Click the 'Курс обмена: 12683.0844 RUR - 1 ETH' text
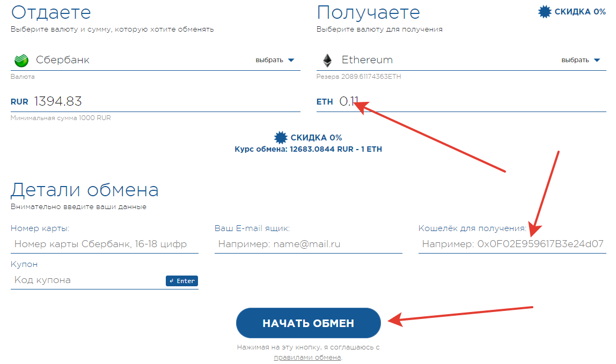616x364 pixels. [309, 149]
